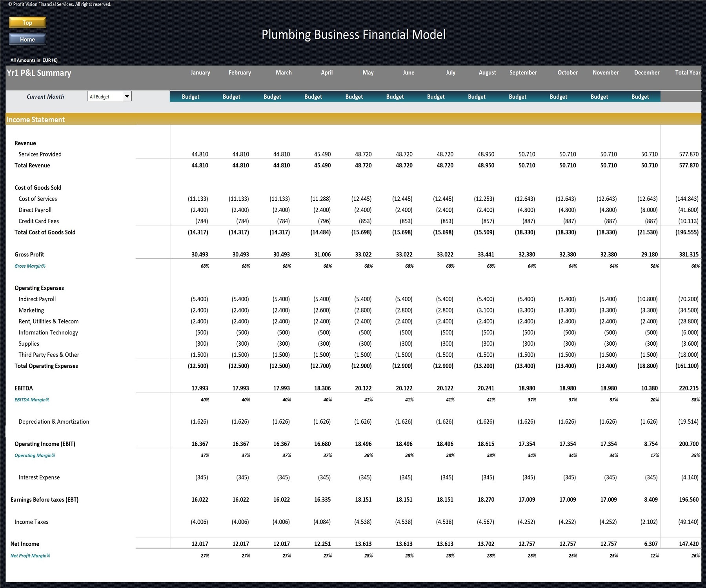This screenshot has height=588, width=706.
Task: Select Total Year Net Income cell 147.420
Action: coord(689,544)
